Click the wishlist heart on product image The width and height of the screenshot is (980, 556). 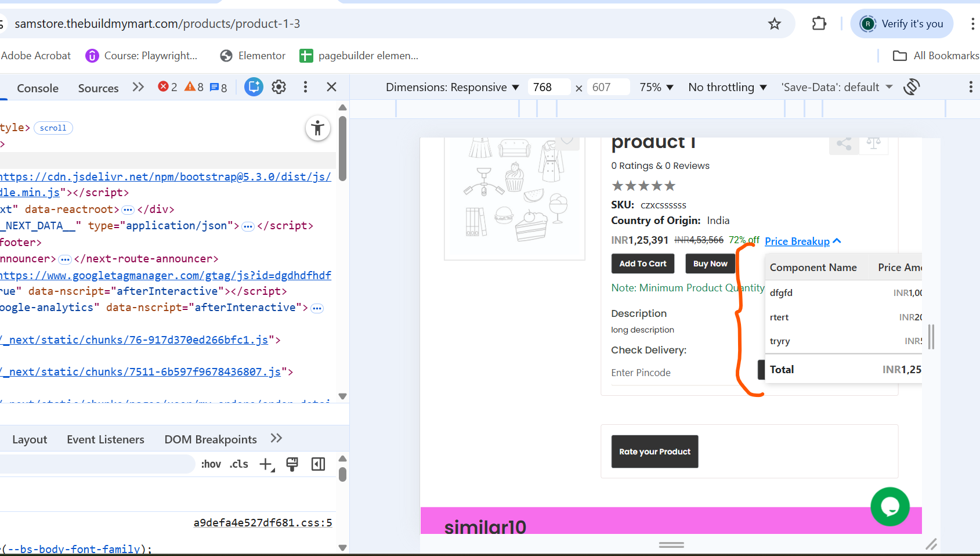pos(567,141)
